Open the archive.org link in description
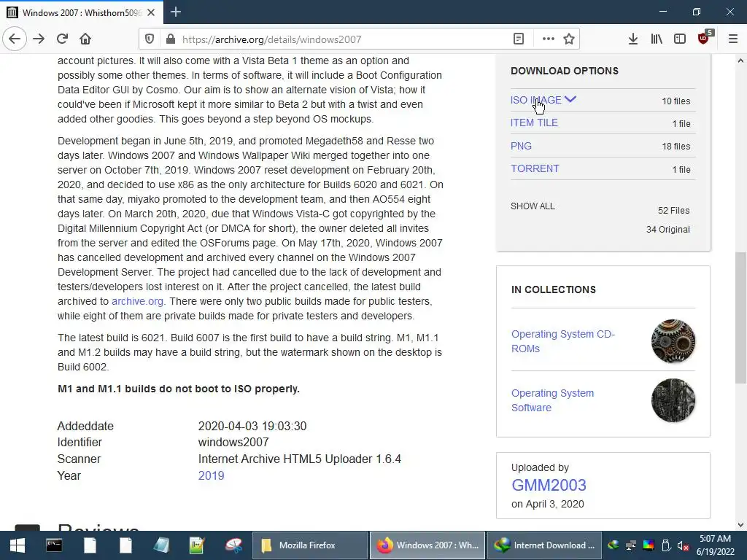The width and height of the screenshot is (747, 560). click(x=137, y=301)
